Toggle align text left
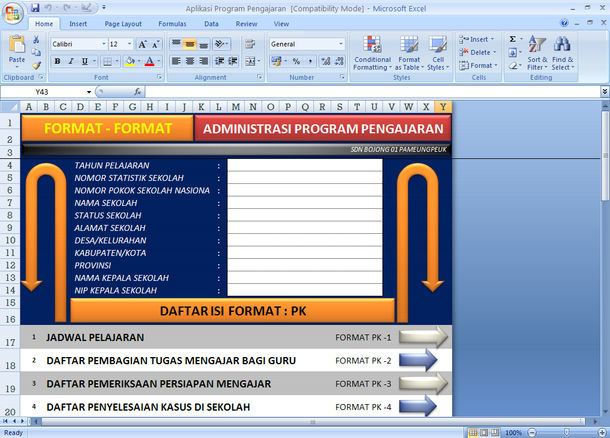 tap(176, 61)
